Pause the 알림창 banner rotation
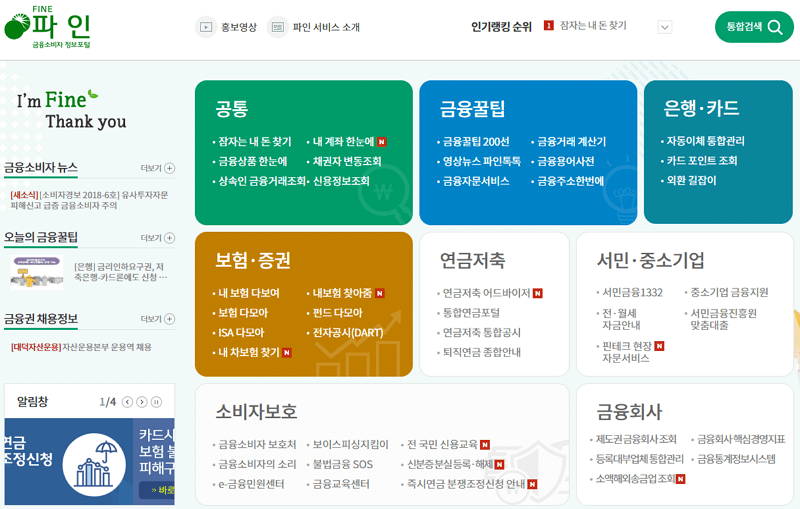This screenshot has width=800, height=509. pos(157,402)
